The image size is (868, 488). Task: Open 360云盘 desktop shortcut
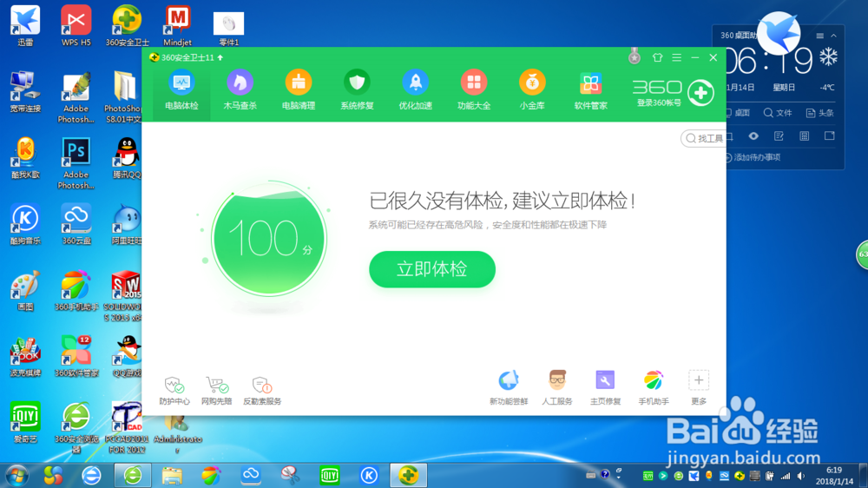[x=76, y=224]
